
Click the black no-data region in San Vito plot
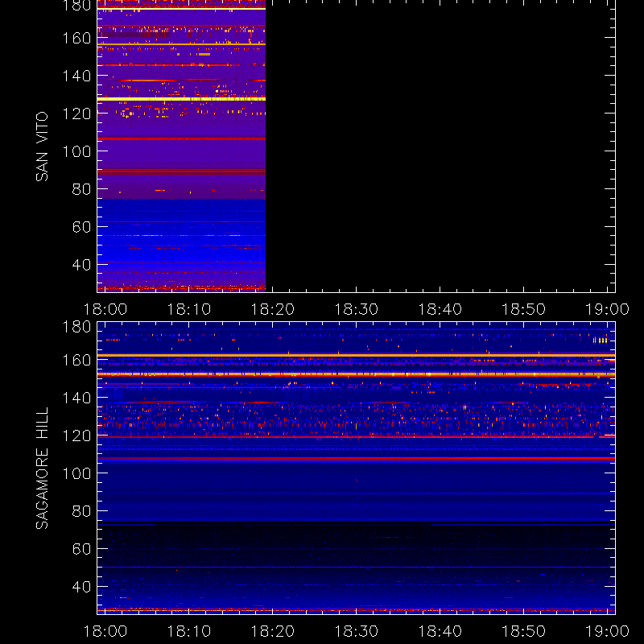pos(440,146)
